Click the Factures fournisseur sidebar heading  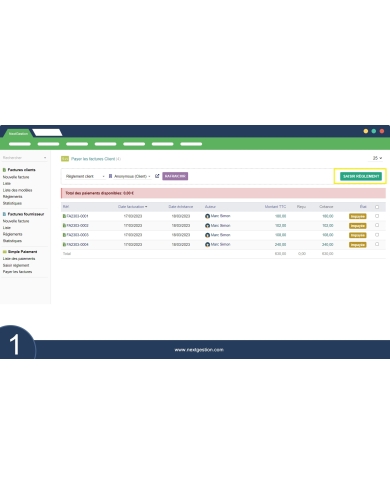coord(26,214)
